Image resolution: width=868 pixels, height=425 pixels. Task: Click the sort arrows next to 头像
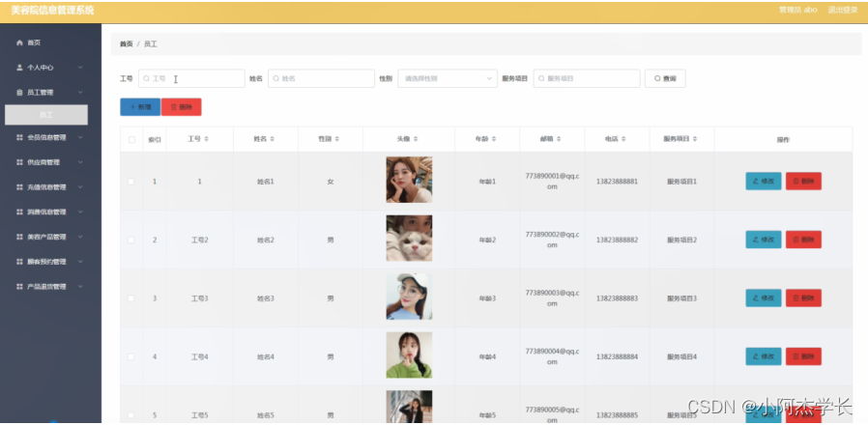tap(416, 139)
